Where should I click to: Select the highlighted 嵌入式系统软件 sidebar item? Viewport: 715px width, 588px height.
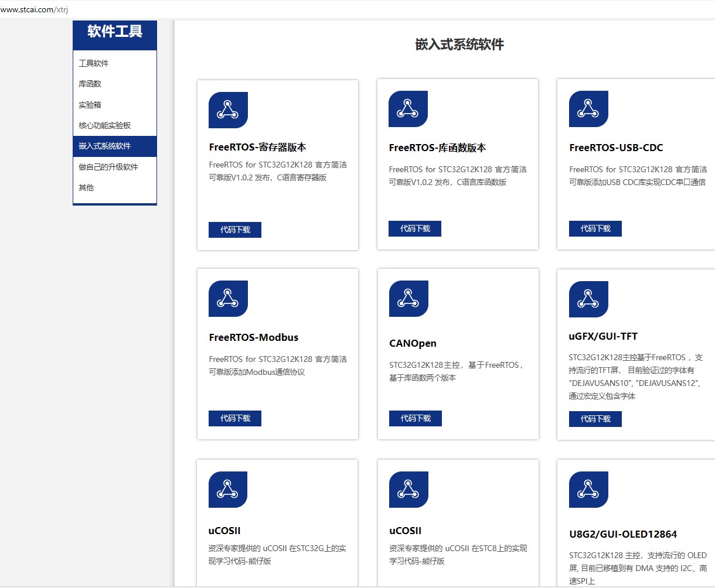115,146
